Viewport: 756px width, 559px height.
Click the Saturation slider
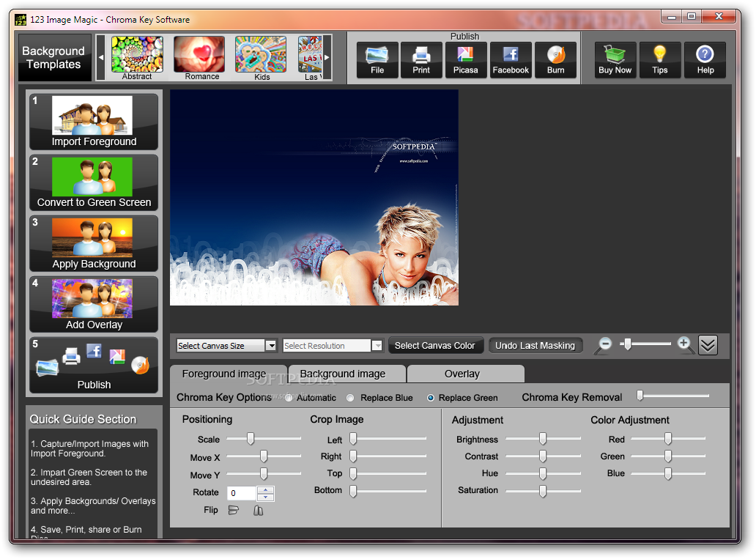(x=543, y=491)
